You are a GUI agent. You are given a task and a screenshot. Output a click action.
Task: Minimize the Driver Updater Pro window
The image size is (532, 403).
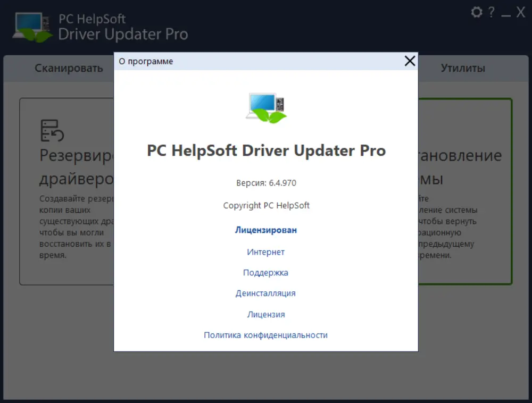(x=506, y=15)
